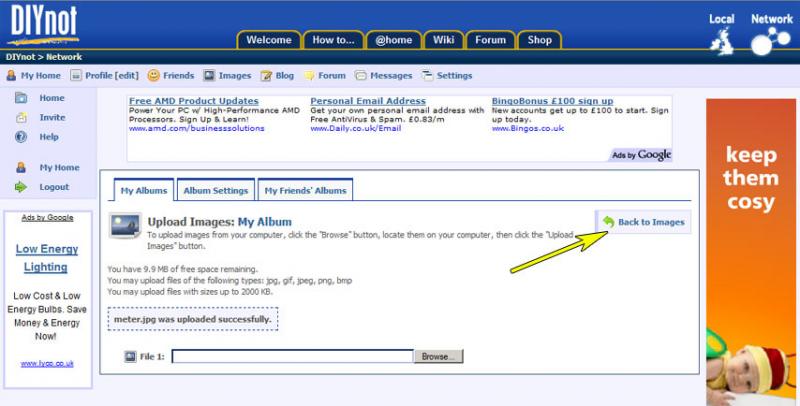The height and width of the screenshot is (406, 800).
Task: Open the My Friends' Albums tab
Action: [x=303, y=190]
